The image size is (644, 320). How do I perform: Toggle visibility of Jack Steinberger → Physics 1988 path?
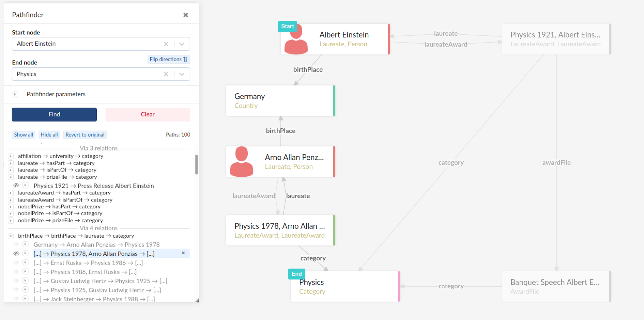coord(16,299)
